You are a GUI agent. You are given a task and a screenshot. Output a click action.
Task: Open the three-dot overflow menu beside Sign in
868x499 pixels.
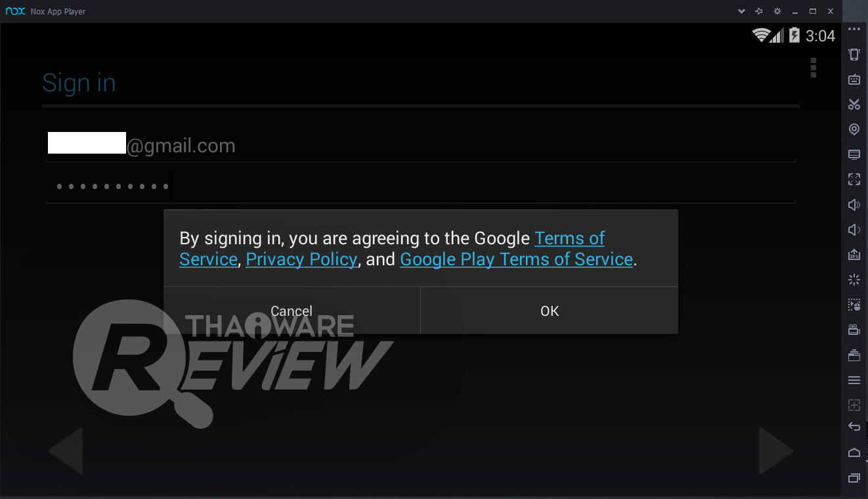tap(814, 68)
